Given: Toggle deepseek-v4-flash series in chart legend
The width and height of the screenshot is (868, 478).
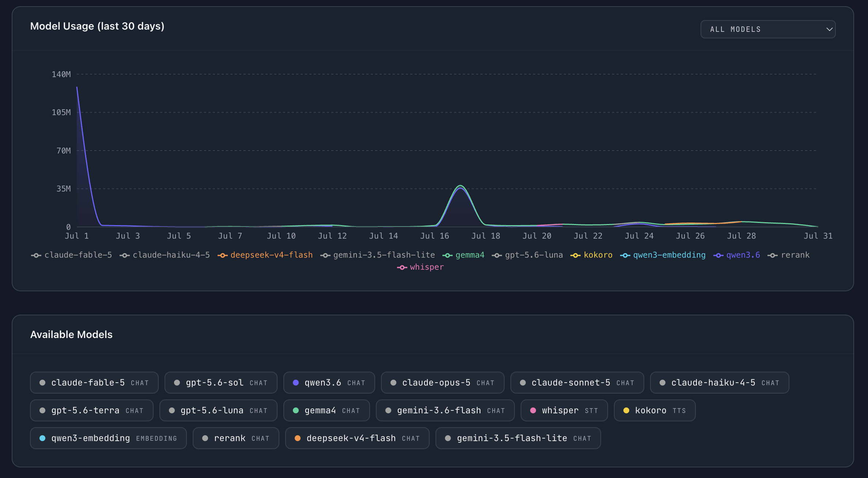Looking at the screenshot, I should (x=265, y=255).
